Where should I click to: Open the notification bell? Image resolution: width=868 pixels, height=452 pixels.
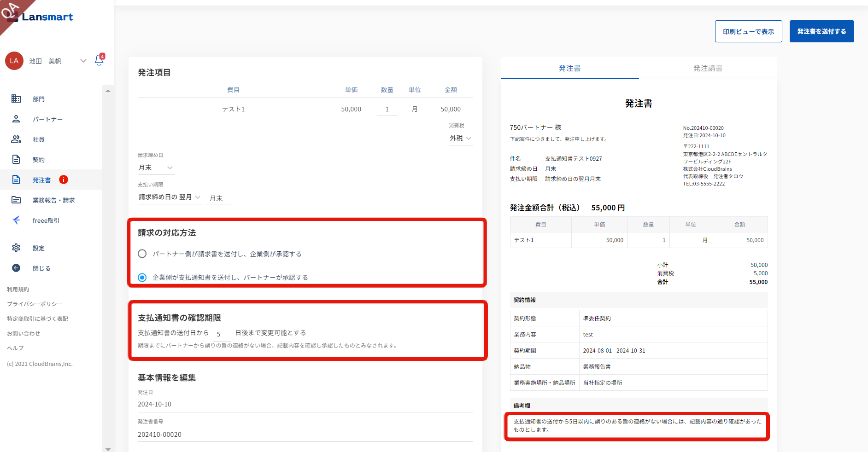(99, 60)
